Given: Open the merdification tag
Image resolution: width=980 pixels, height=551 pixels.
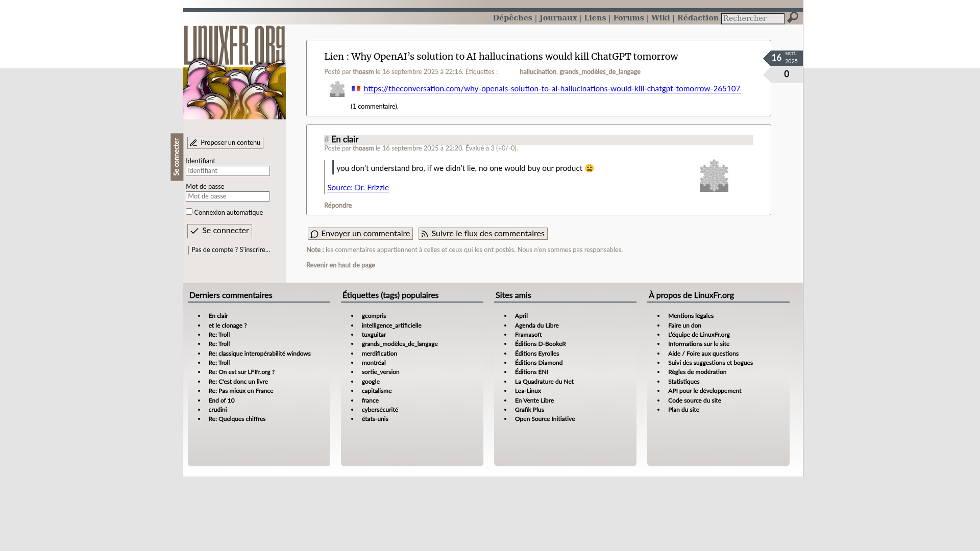Looking at the screenshot, I should [379, 354].
